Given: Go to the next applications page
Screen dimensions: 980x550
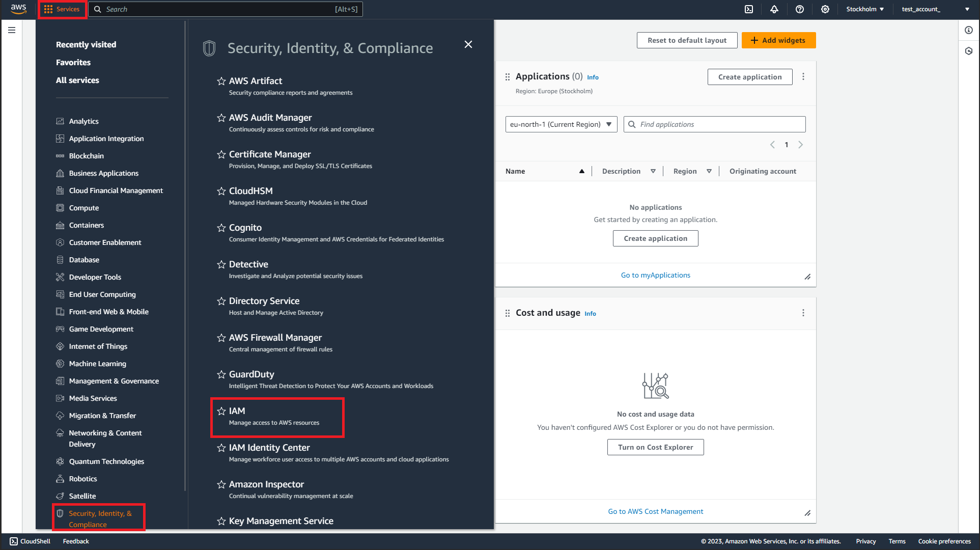Looking at the screenshot, I should pyautogui.click(x=801, y=145).
